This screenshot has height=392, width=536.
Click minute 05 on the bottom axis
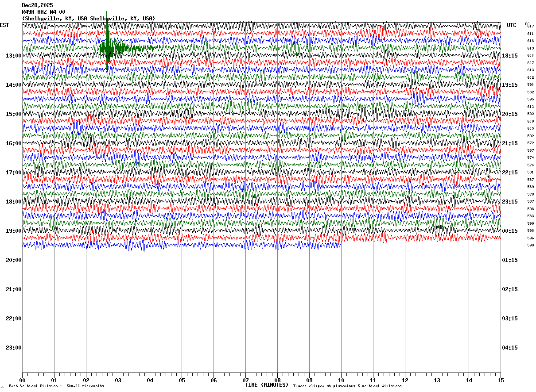(182, 380)
